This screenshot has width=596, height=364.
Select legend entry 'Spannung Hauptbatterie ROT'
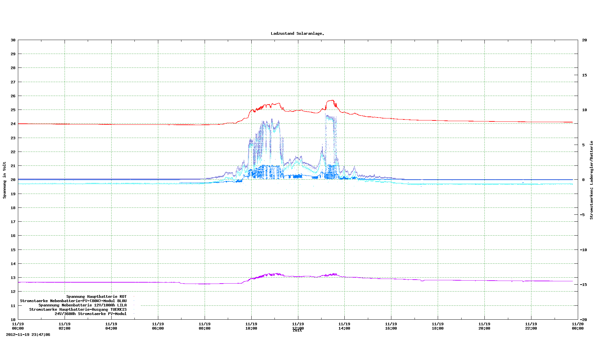click(x=96, y=296)
